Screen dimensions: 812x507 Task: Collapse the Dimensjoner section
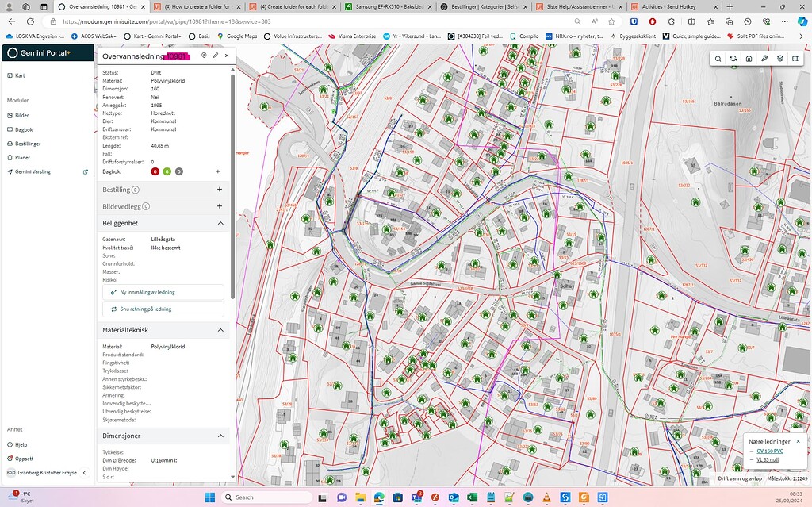(x=220, y=436)
